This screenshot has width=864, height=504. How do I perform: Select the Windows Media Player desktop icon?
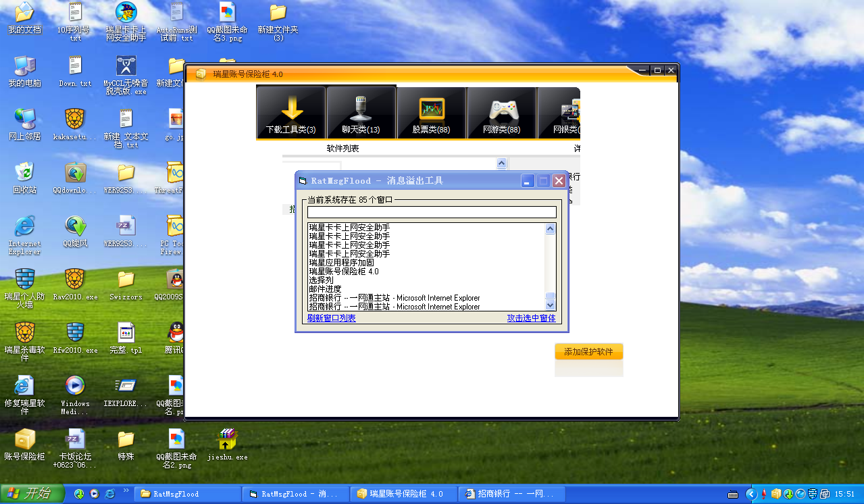pos(75,395)
